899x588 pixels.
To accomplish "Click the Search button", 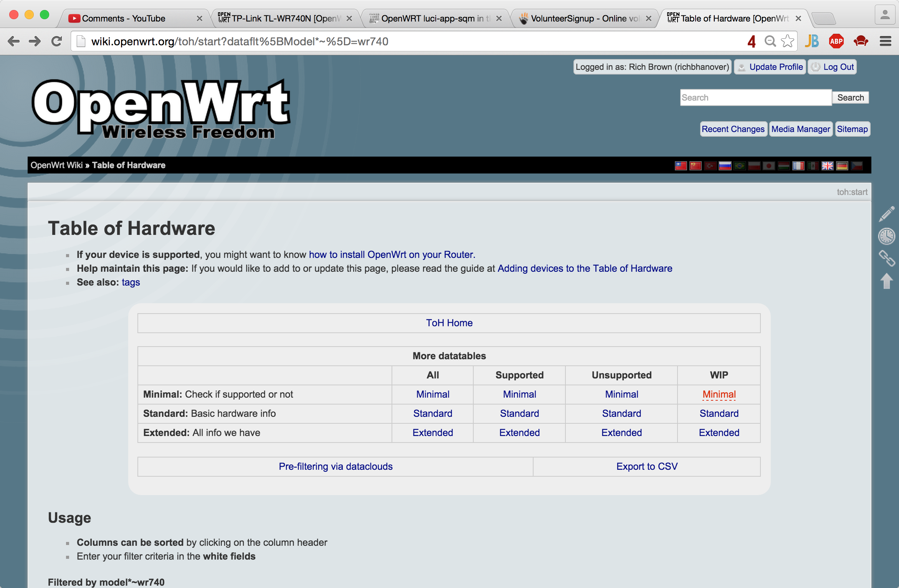I will pos(851,97).
